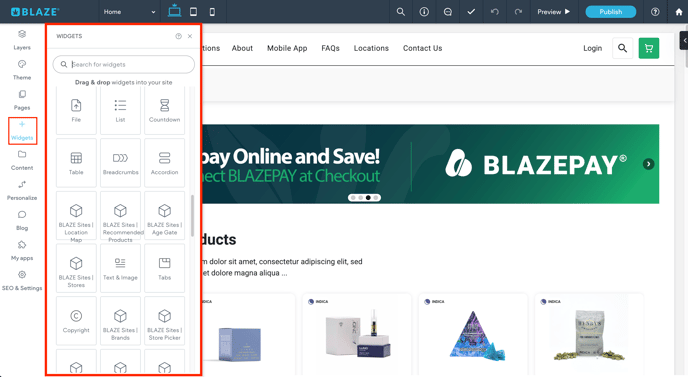The height and width of the screenshot is (377, 688).
Task: Advance banner with right arrow
Action: pos(649,164)
